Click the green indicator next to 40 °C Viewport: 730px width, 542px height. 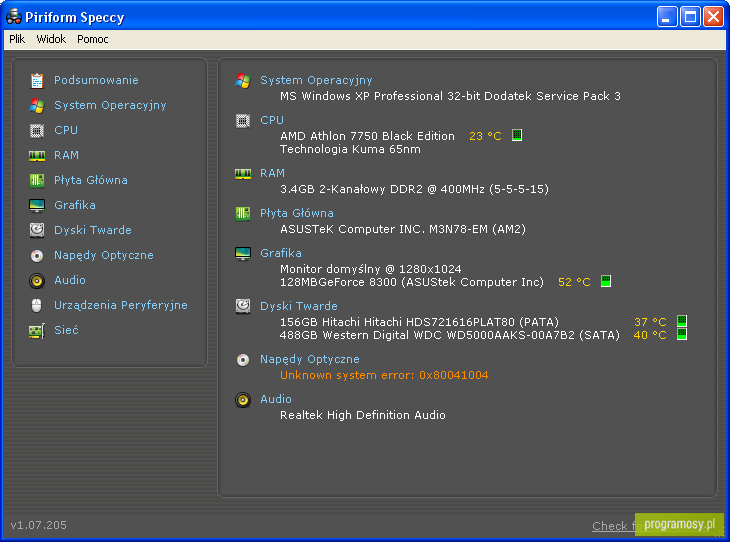(682, 334)
